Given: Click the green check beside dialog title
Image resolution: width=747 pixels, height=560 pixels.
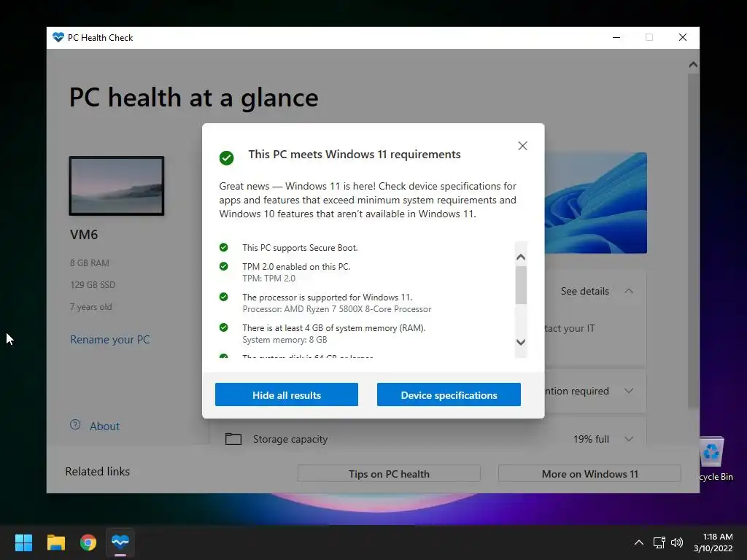Looking at the screenshot, I should (226, 157).
